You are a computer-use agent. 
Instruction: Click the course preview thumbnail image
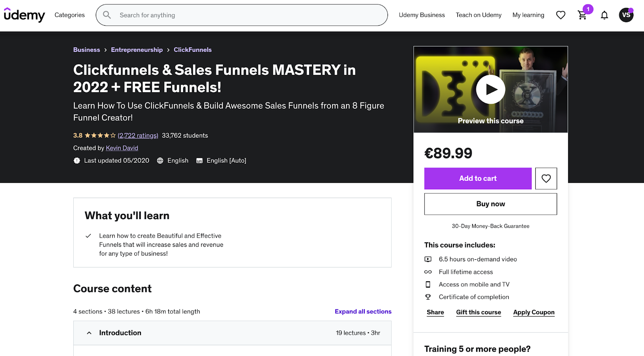click(491, 89)
